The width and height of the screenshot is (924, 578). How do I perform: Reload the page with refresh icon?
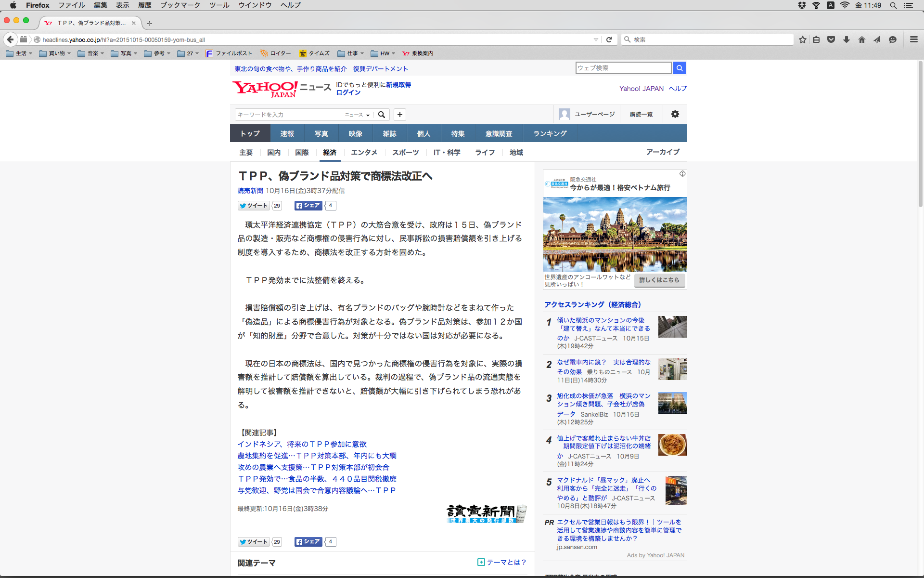609,39
